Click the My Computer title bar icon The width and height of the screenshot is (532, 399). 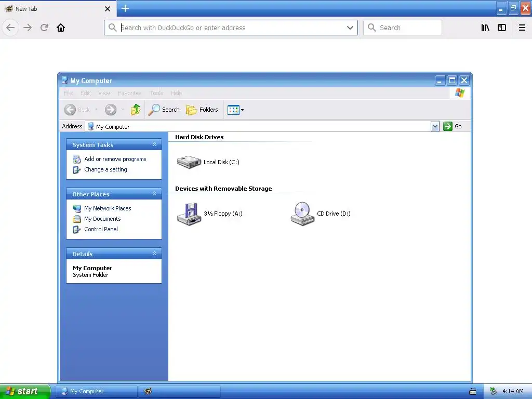click(x=64, y=81)
